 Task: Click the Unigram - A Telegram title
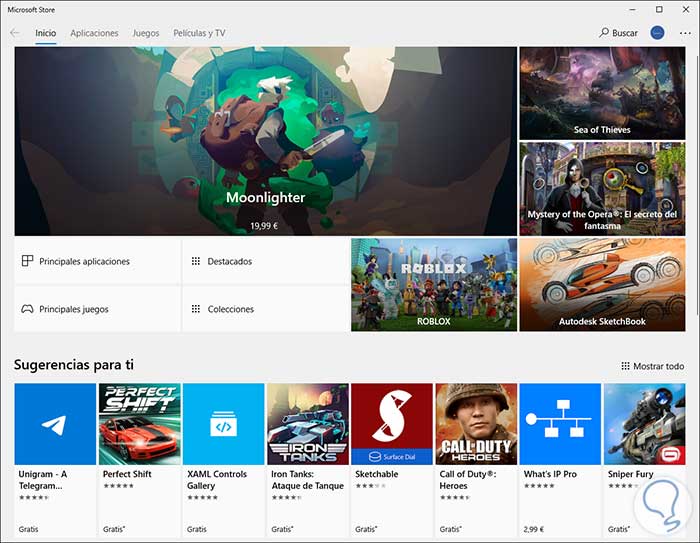42,480
